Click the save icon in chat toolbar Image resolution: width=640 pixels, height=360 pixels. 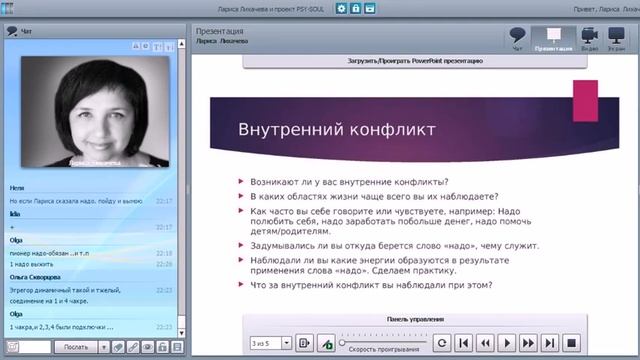pos(177,347)
